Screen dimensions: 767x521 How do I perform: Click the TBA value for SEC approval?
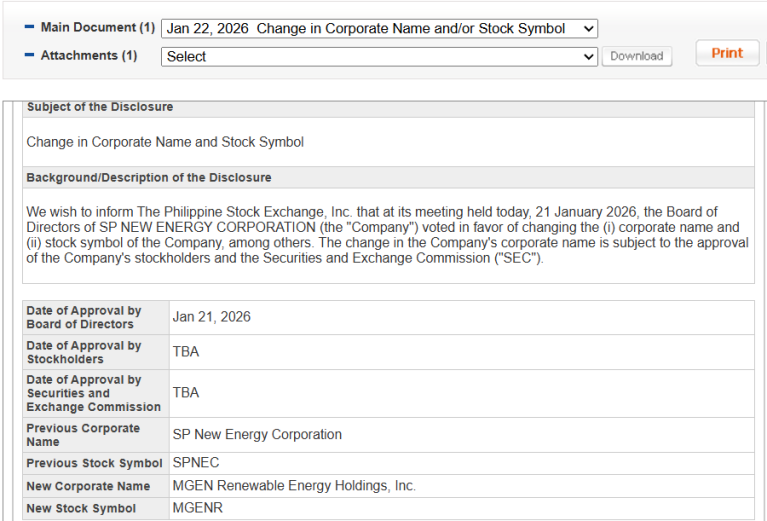click(186, 393)
